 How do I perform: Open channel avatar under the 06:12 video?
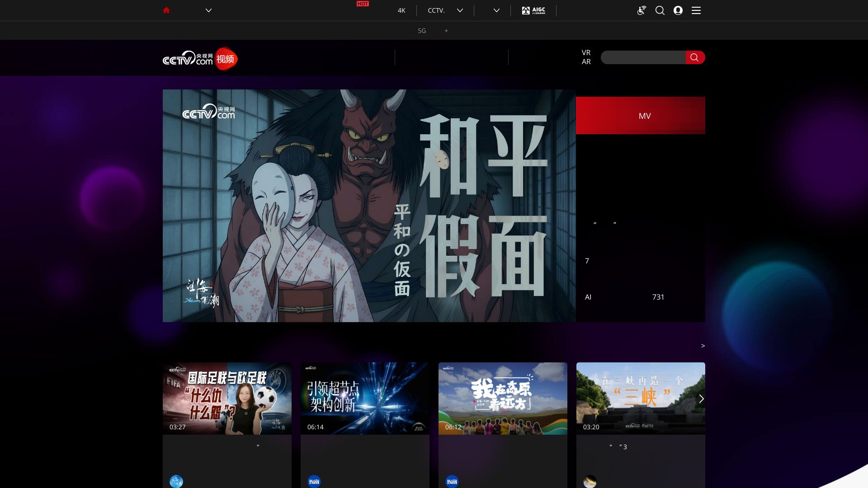tap(452, 481)
